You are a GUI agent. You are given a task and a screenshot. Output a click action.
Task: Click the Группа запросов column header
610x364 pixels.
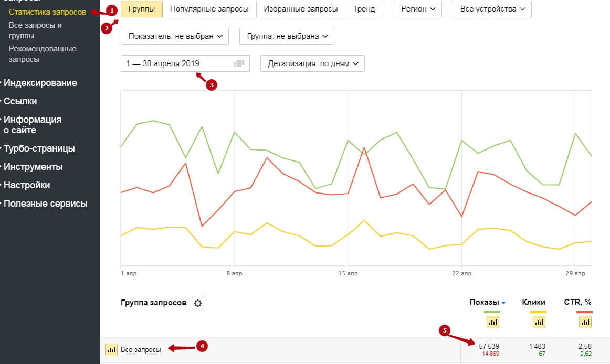tap(154, 303)
